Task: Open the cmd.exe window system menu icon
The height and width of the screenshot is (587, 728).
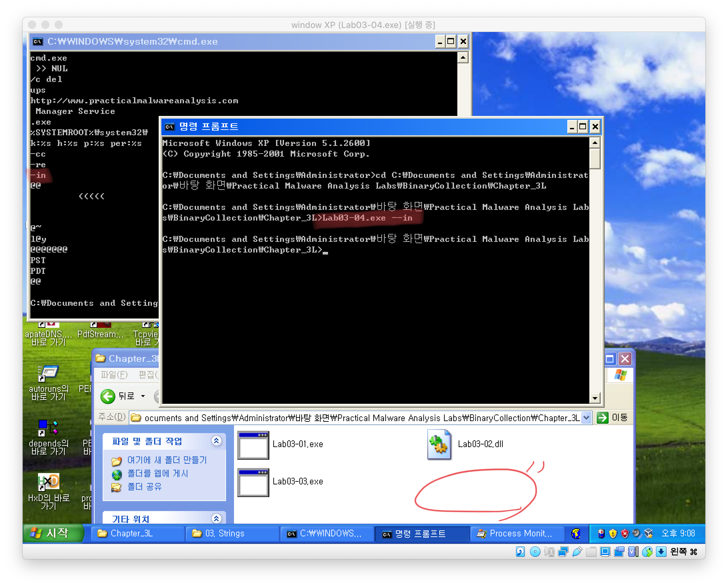Action: 38,42
